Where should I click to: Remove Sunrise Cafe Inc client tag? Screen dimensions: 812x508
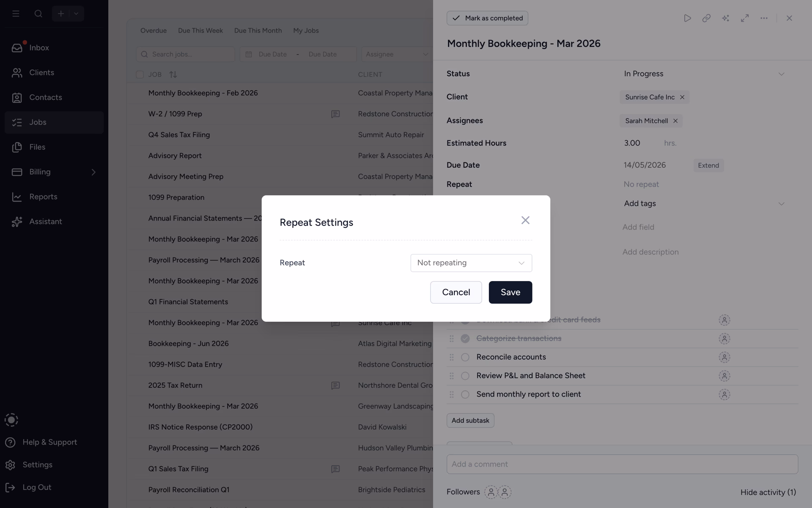(682, 97)
